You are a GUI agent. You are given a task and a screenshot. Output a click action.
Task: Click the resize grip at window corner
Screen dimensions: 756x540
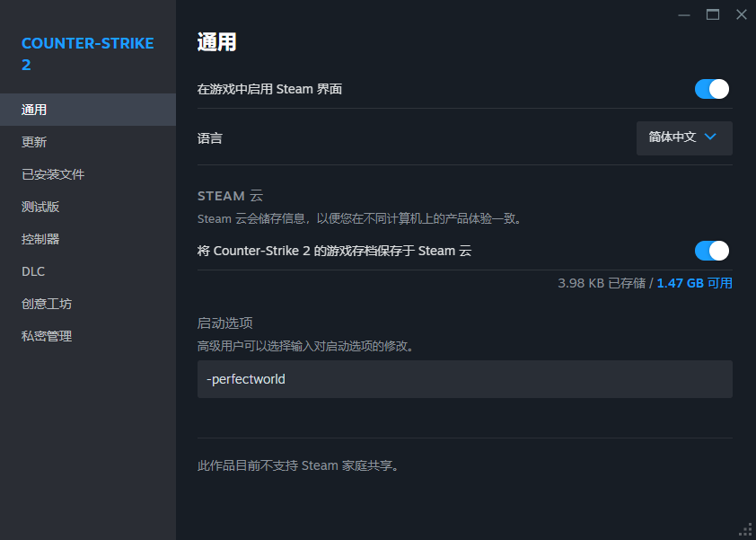(745, 529)
